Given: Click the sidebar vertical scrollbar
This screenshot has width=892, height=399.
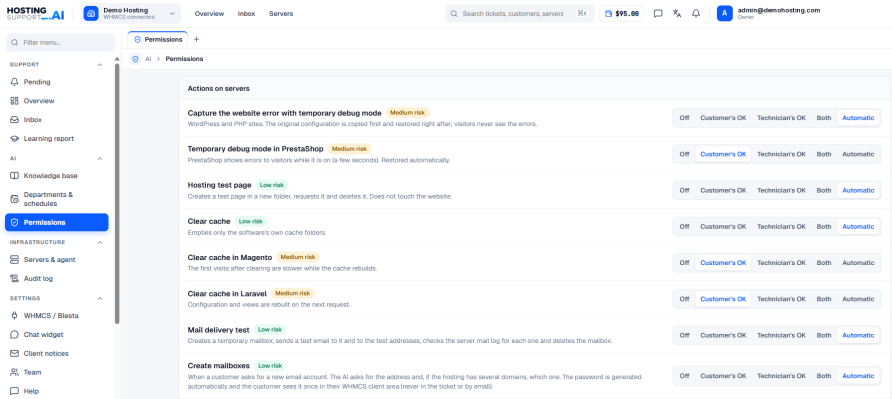Looking at the screenshot, I should pyautogui.click(x=117, y=194).
